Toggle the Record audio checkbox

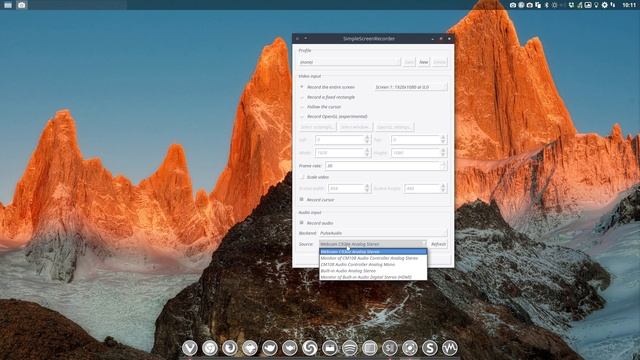click(x=316, y=223)
